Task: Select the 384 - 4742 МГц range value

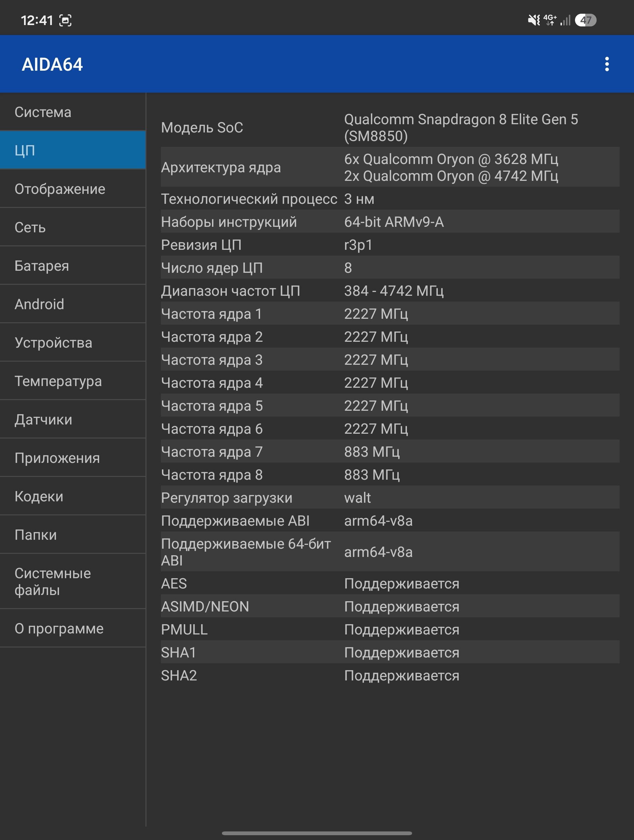Action: (394, 291)
